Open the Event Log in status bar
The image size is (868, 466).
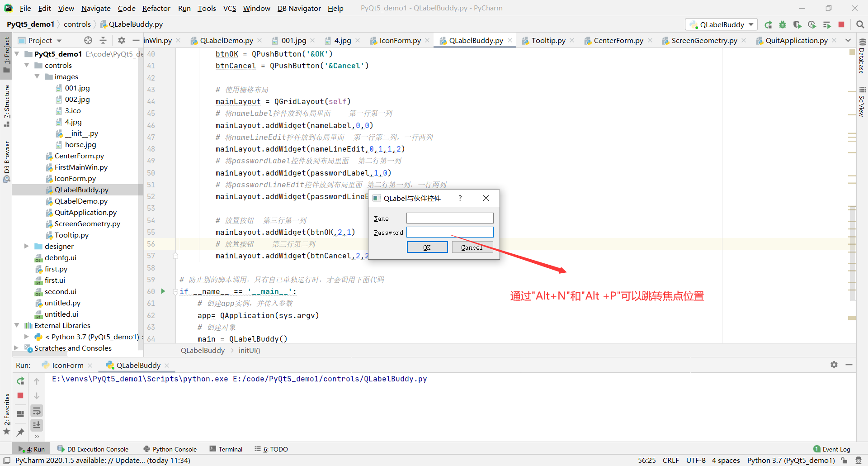tap(832, 449)
